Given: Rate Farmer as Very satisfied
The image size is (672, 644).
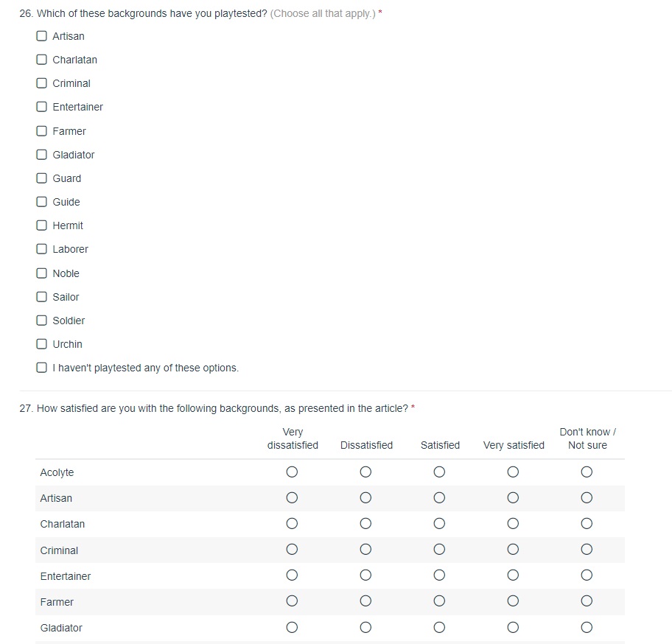Looking at the screenshot, I should tap(513, 602).
